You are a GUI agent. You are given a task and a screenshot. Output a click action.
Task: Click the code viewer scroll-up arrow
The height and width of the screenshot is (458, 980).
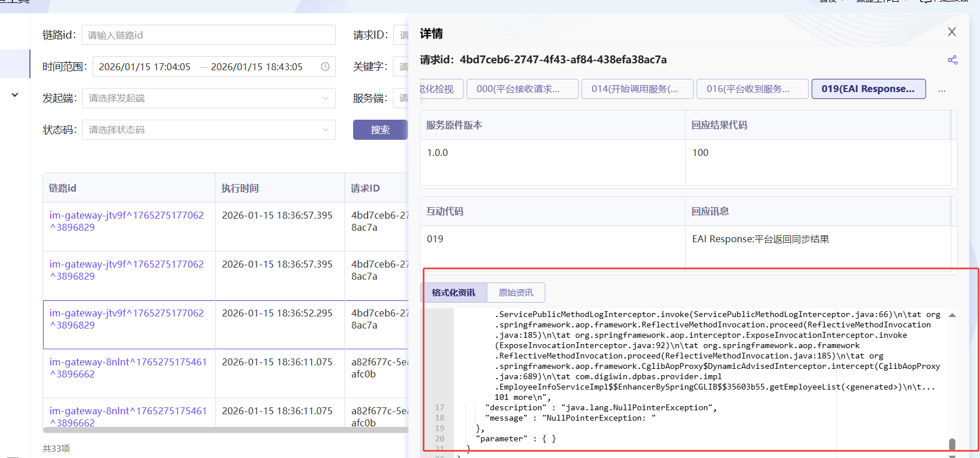click(x=952, y=315)
